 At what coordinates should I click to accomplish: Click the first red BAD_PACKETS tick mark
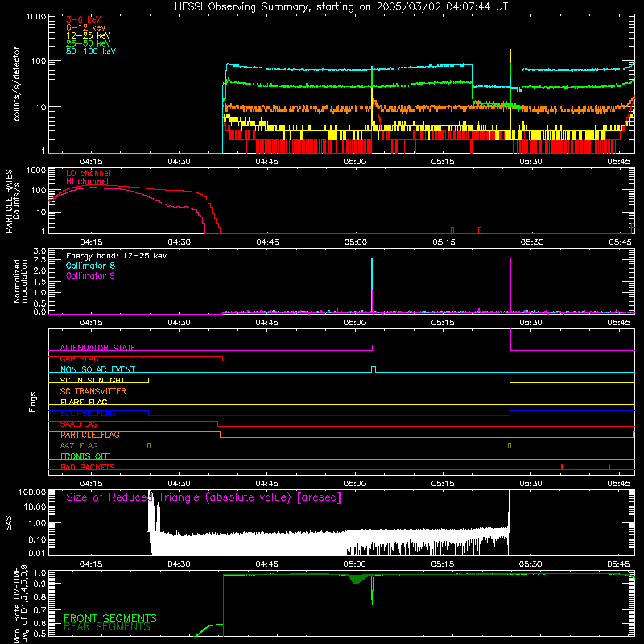click(561, 467)
